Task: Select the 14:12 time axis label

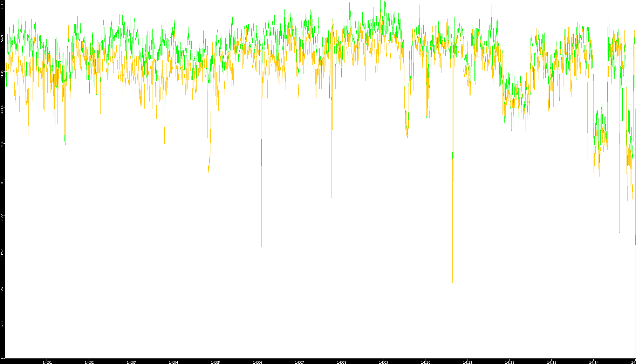Action: point(510,362)
